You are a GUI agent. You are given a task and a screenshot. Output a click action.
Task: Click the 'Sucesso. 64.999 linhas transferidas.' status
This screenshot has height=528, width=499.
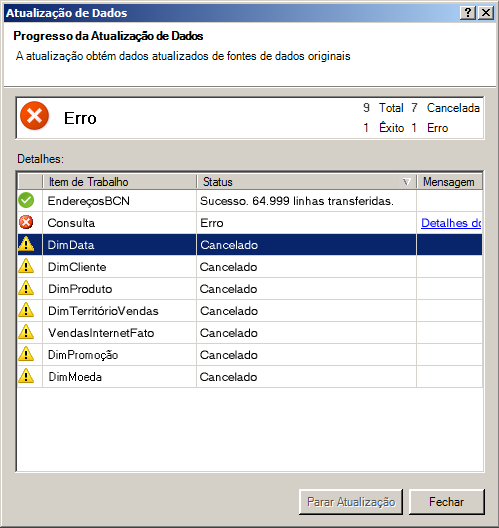coord(297,201)
